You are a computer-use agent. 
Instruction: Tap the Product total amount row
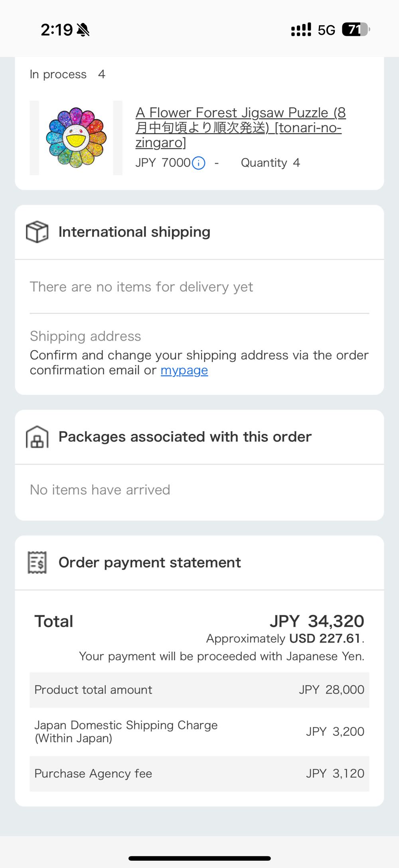[199, 690]
